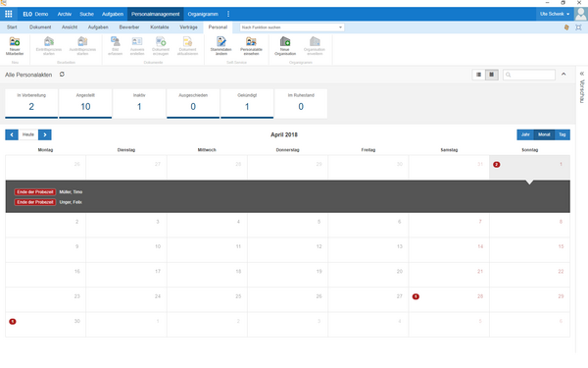Screen dimensions: 588x368
Task: Open Stammdaten ändern in the ribbon
Action: (220, 46)
